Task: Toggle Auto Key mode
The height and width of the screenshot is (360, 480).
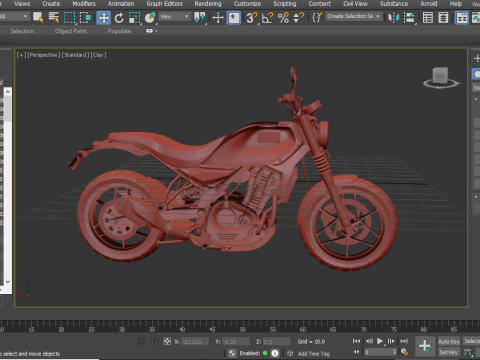Action: (449, 342)
